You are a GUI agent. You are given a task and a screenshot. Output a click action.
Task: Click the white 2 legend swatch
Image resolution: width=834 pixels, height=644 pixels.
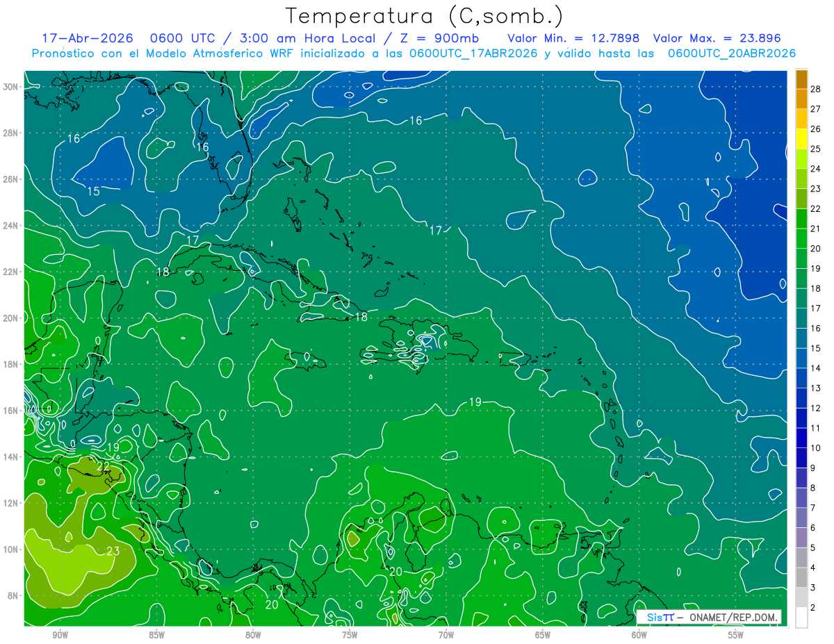[801, 618]
